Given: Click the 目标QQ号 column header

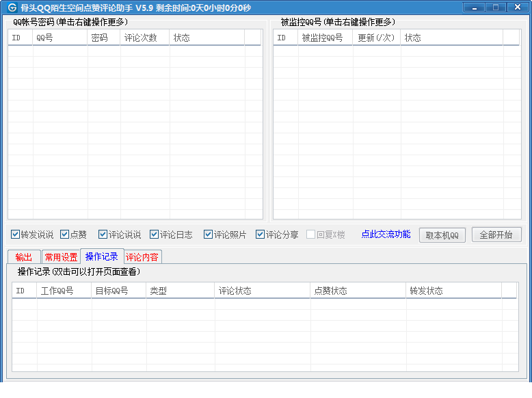Looking at the screenshot, I should coord(118,291).
